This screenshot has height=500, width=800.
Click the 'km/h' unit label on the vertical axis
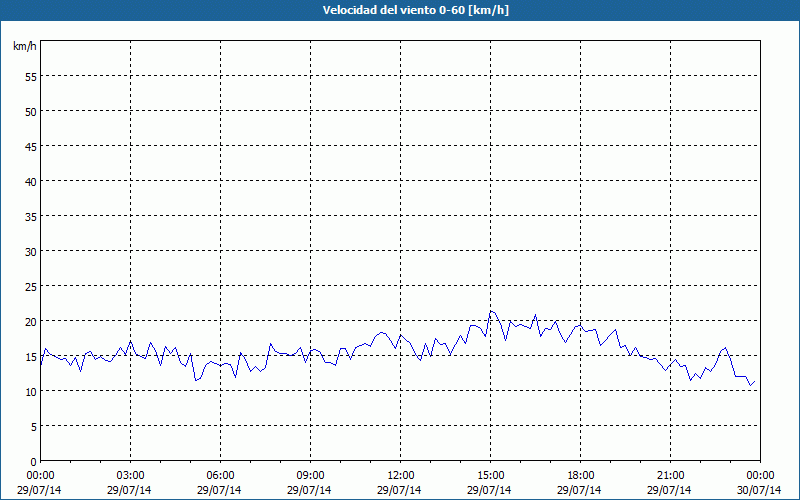coord(24,46)
